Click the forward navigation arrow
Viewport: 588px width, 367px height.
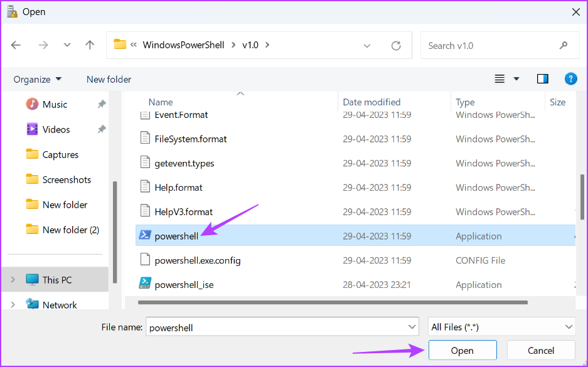coord(43,45)
